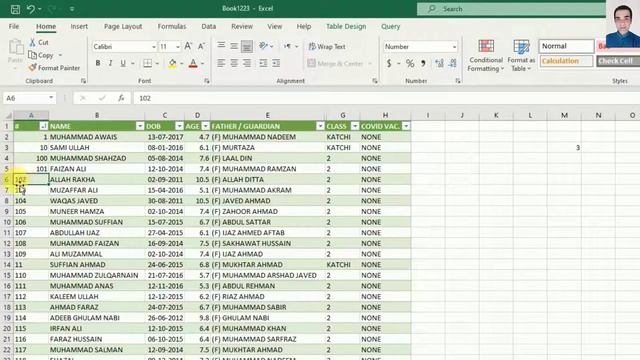Image resolution: width=640 pixels, height=360 pixels.
Task: Open Font dialog launcher
Action: point(207,81)
